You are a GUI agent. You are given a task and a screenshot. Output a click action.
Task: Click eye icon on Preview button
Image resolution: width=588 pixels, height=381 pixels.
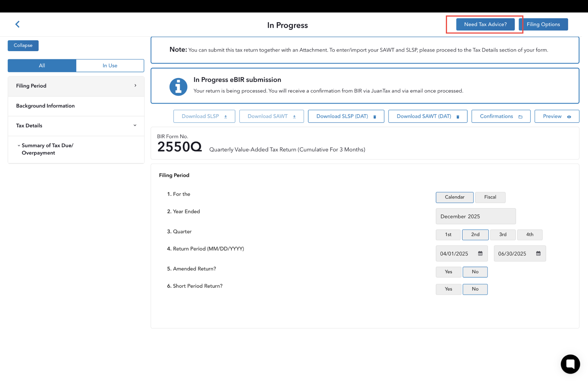pos(569,117)
